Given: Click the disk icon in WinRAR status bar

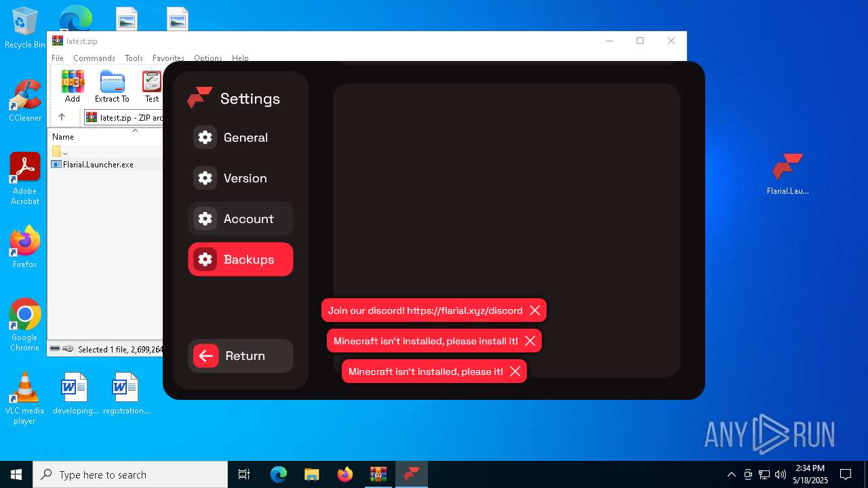Looking at the screenshot, I should click(x=55, y=348).
